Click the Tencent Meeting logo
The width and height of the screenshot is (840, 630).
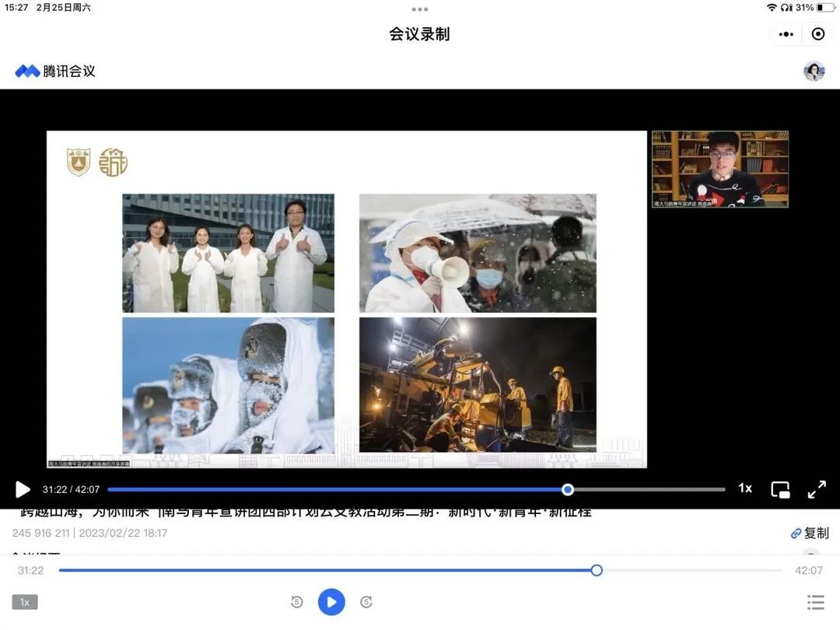coord(55,72)
